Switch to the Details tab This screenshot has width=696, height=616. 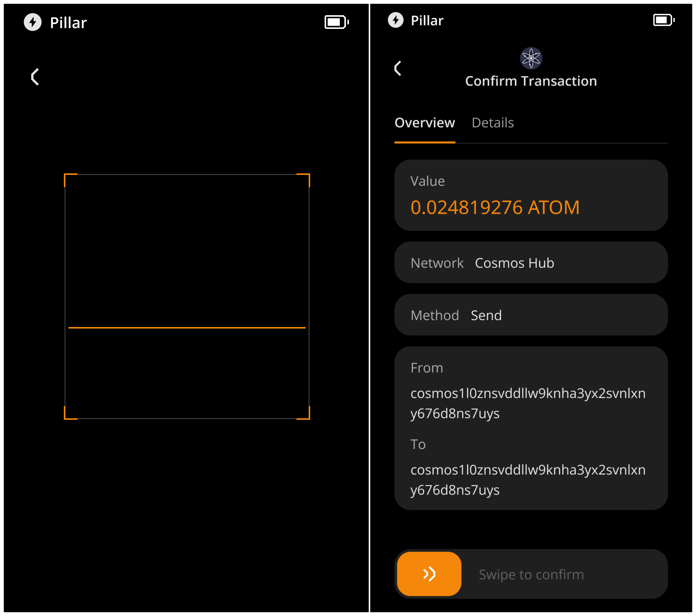[x=493, y=123]
